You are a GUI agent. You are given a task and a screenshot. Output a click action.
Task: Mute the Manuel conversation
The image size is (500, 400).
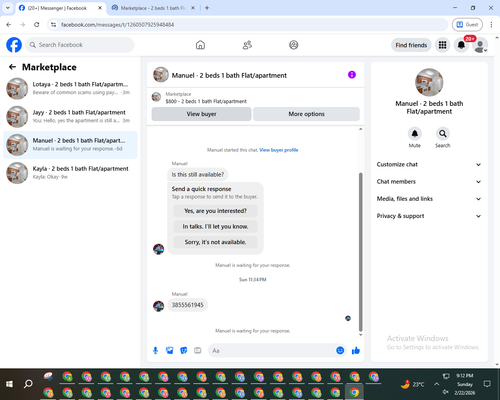pyautogui.click(x=415, y=134)
